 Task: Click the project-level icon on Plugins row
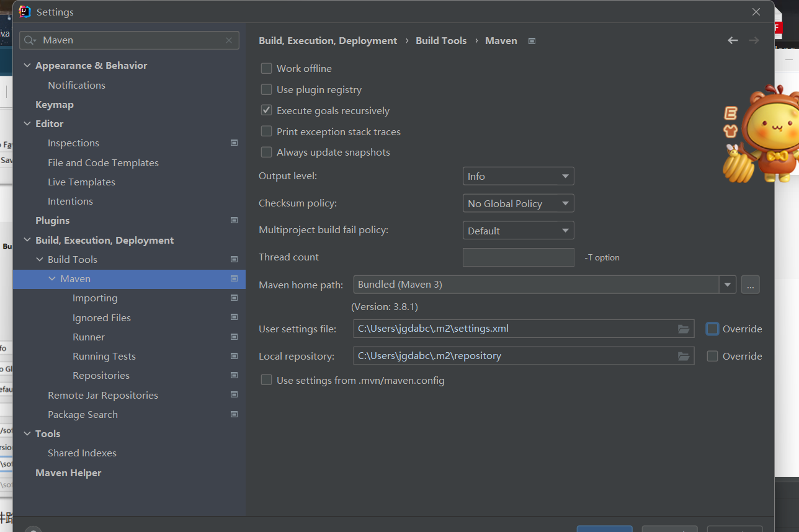pos(234,220)
